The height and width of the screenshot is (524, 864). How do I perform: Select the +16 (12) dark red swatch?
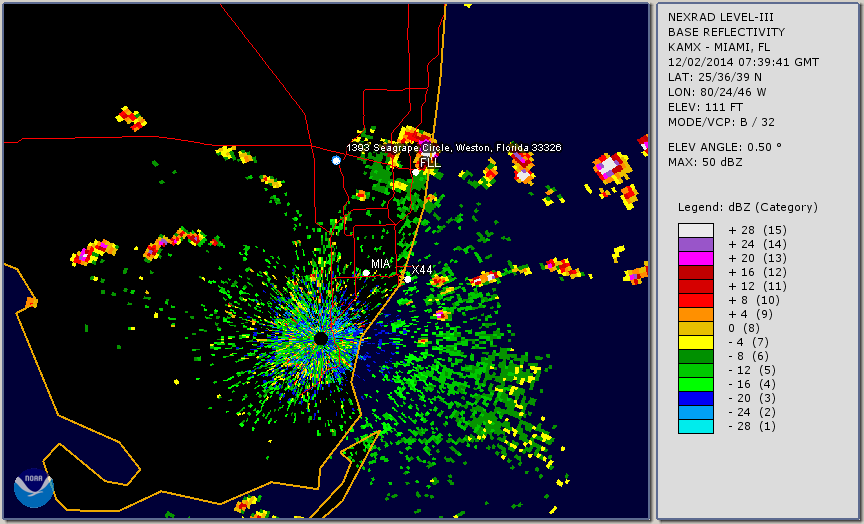(696, 273)
